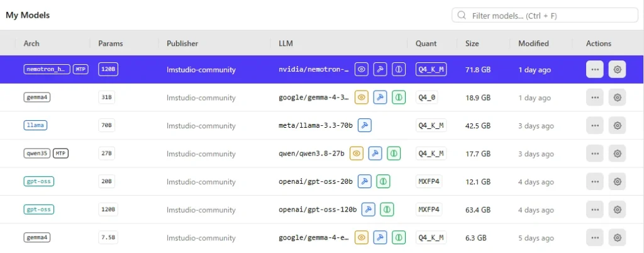The image size is (644, 253).
Task: Click the hammer icon beside openai/gpt-oss-20b
Action: (x=364, y=181)
